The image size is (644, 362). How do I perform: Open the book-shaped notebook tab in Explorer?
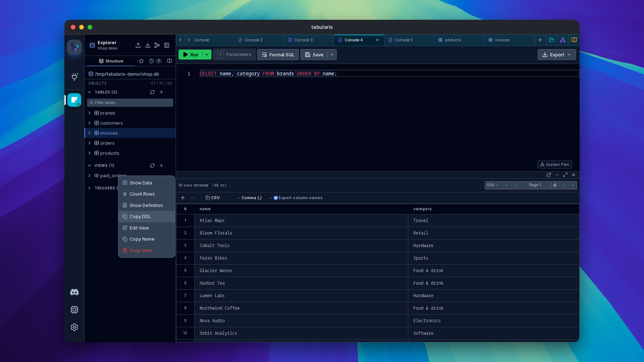pyautogui.click(x=170, y=61)
